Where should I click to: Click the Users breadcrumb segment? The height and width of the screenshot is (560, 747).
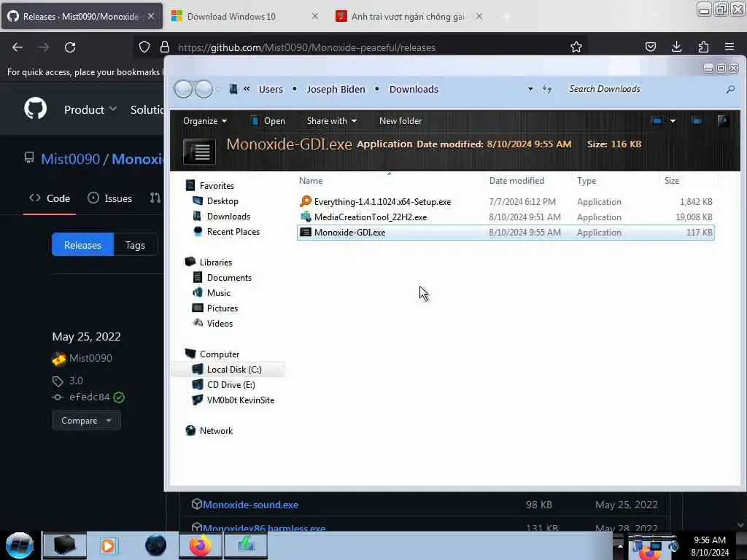[271, 89]
